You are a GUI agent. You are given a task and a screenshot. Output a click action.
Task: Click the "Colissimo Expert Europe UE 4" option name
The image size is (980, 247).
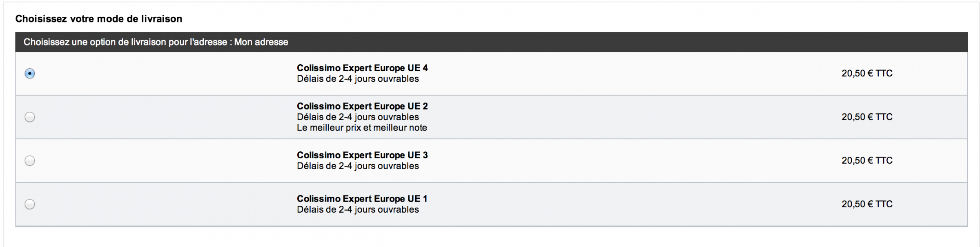coord(362,68)
